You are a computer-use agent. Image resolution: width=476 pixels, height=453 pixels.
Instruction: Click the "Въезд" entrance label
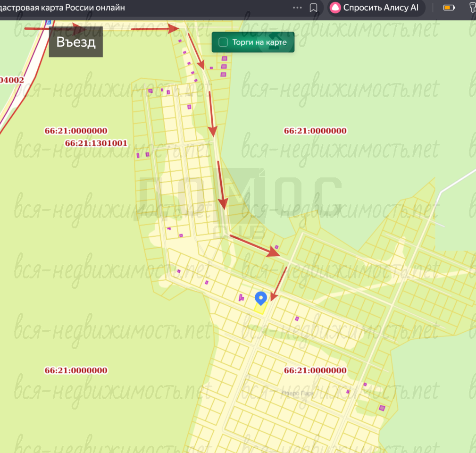pyautogui.click(x=76, y=42)
